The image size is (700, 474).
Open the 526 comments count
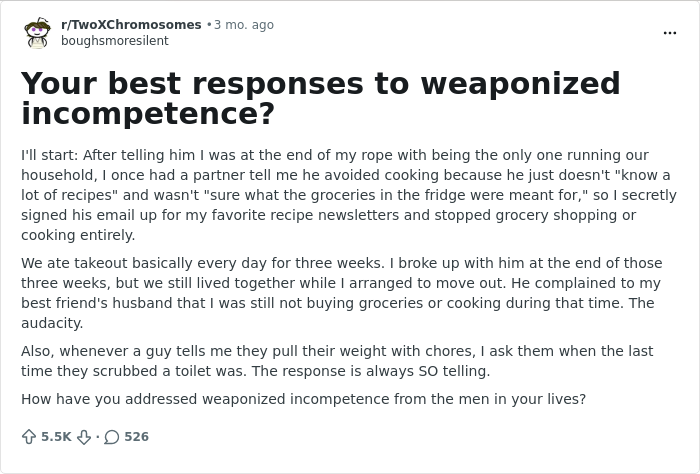click(x=136, y=437)
